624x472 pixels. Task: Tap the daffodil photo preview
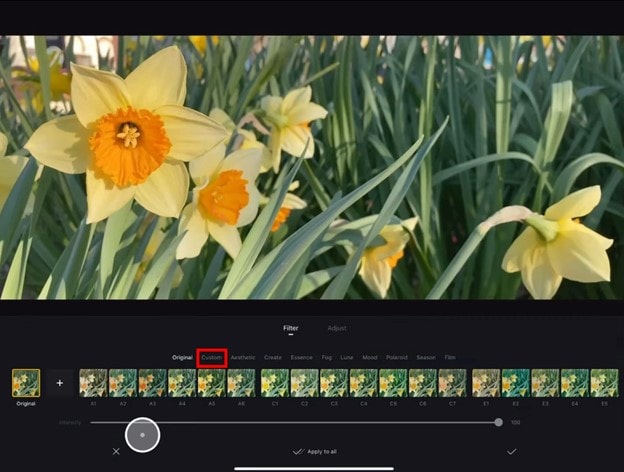click(312, 168)
